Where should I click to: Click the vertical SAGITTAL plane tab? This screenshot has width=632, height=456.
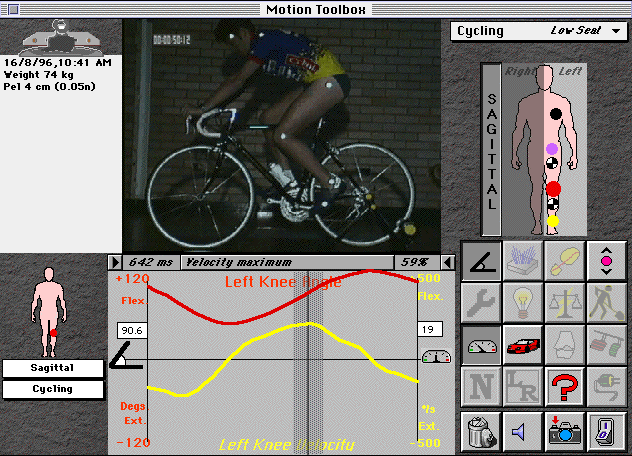coord(491,136)
